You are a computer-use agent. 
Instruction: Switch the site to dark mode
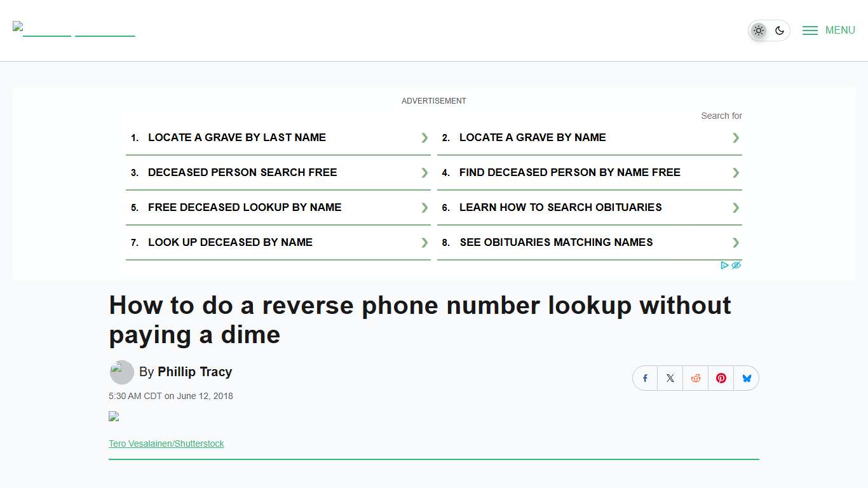click(780, 30)
